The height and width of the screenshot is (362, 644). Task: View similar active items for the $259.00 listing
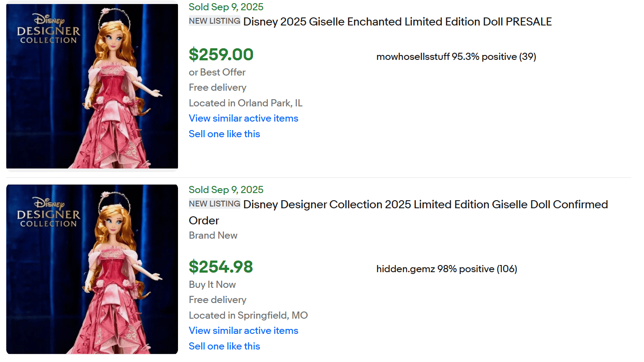pos(243,118)
